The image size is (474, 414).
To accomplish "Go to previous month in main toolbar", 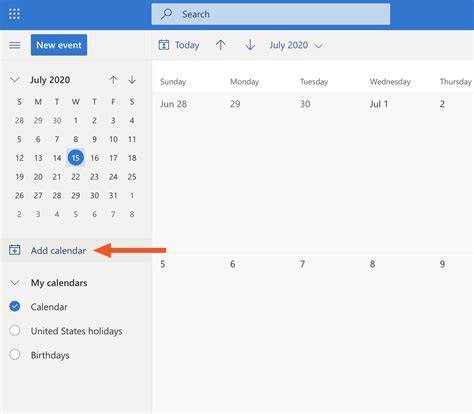I will coord(220,45).
